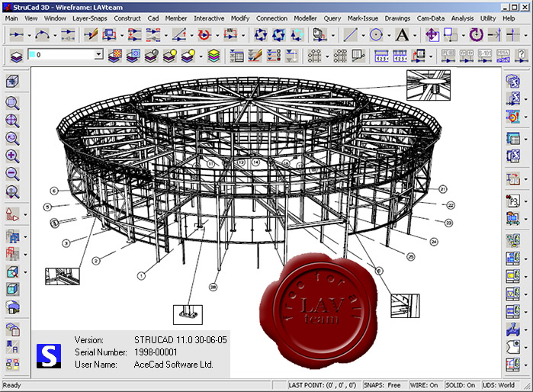
Task: Click the layers icon with grey ball
Action: 151,56
